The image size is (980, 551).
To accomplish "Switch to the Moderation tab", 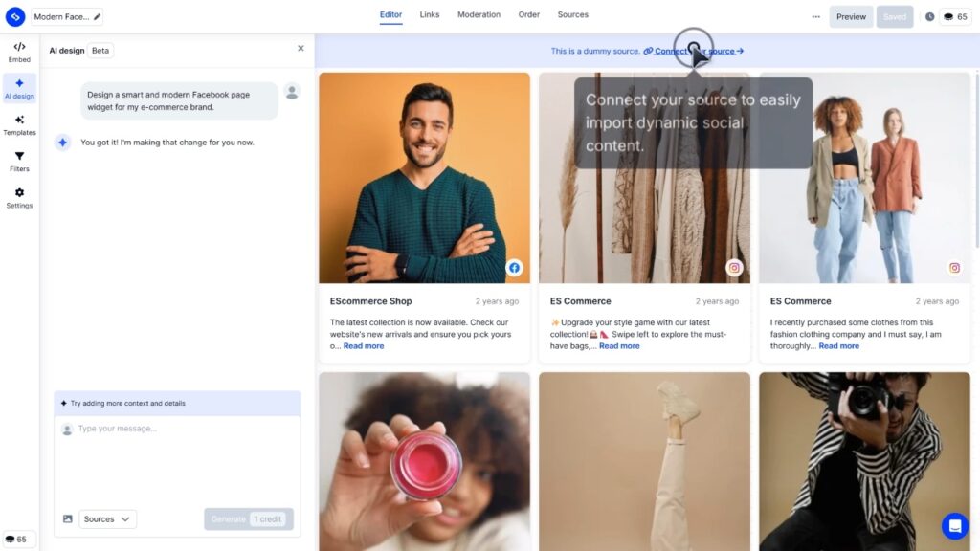I will (479, 14).
